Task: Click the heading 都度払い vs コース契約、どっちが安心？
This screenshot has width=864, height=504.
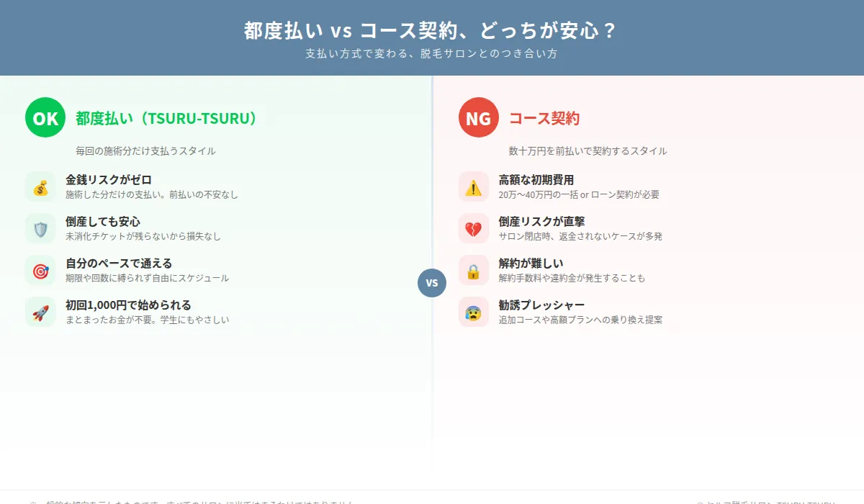Action: click(431, 31)
